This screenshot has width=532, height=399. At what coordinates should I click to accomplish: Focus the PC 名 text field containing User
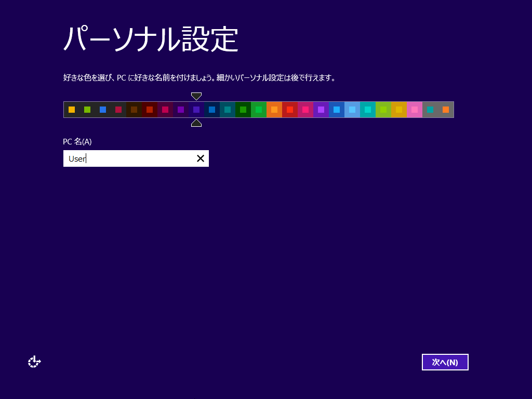pos(136,158)
